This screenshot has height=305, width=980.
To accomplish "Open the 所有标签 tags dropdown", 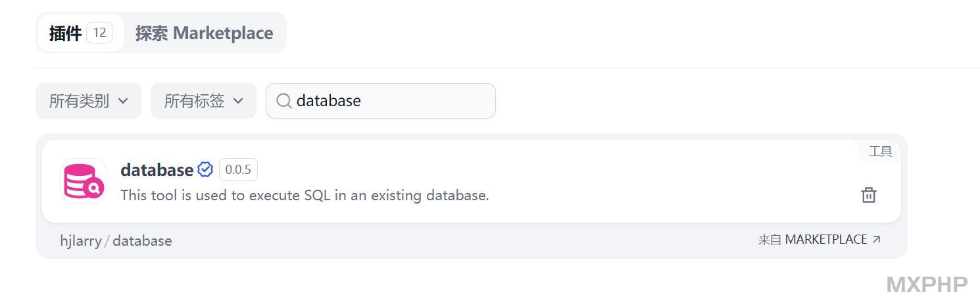I will point(203,101).
